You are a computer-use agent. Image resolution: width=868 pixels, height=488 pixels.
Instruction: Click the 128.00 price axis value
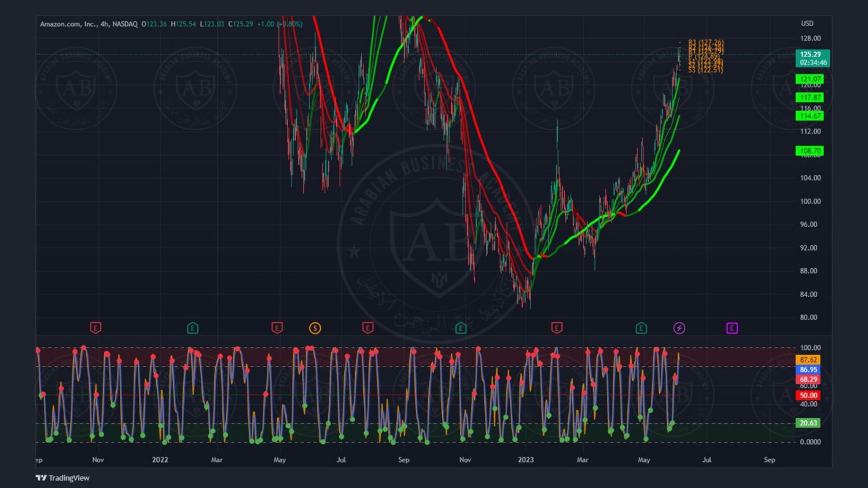pyautogui.click(x=810, y=39)
